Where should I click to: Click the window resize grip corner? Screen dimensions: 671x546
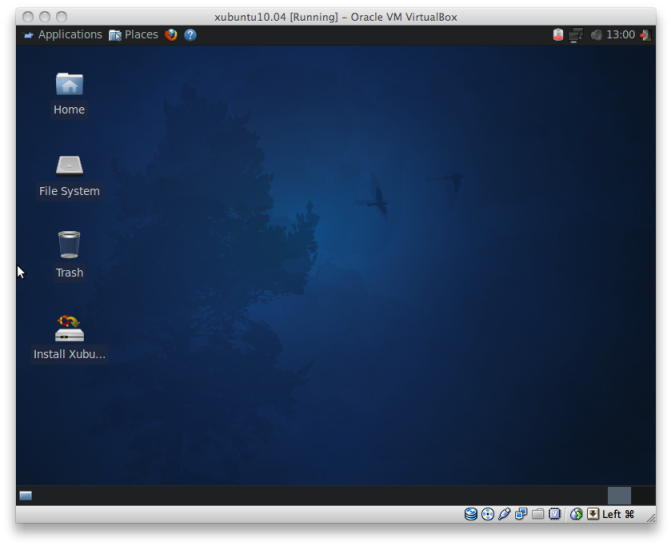click(x=651, y=518)
